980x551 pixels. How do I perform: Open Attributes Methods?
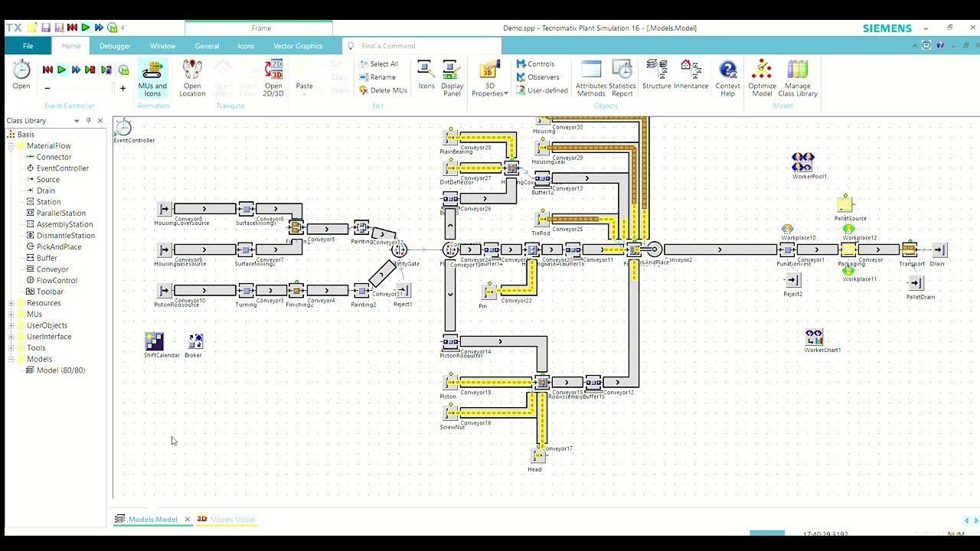click(591, 79)
